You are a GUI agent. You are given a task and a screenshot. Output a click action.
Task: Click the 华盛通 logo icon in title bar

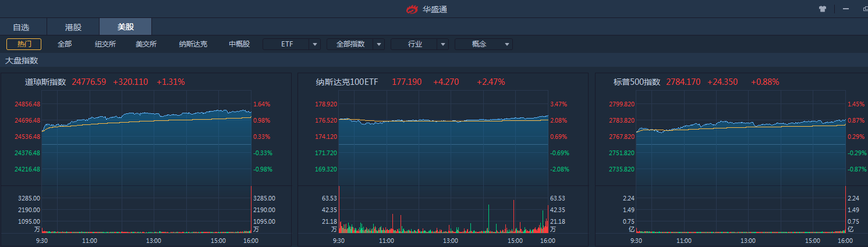pyautogui.click(x=412, y=9)
